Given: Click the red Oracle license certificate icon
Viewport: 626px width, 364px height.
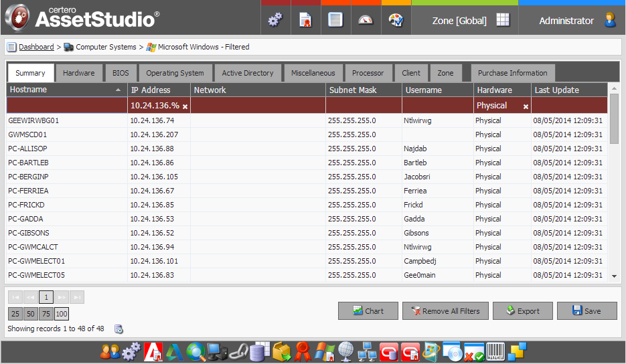Looking at the screenshot, I should (410, 352).
